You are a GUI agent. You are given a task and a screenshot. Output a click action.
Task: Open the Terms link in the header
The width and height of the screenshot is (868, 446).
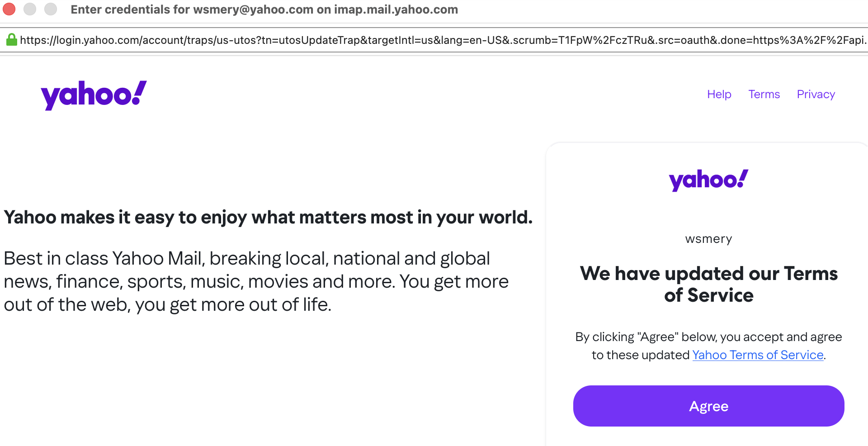(764, 94)
